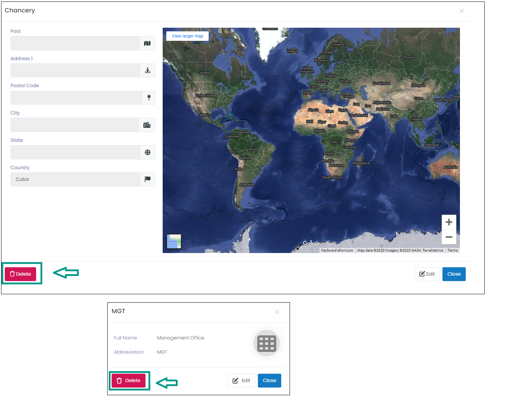Click the map icon beside Post field
The width and height of the screenshot is (507, 420).
(x=147, y=43)
